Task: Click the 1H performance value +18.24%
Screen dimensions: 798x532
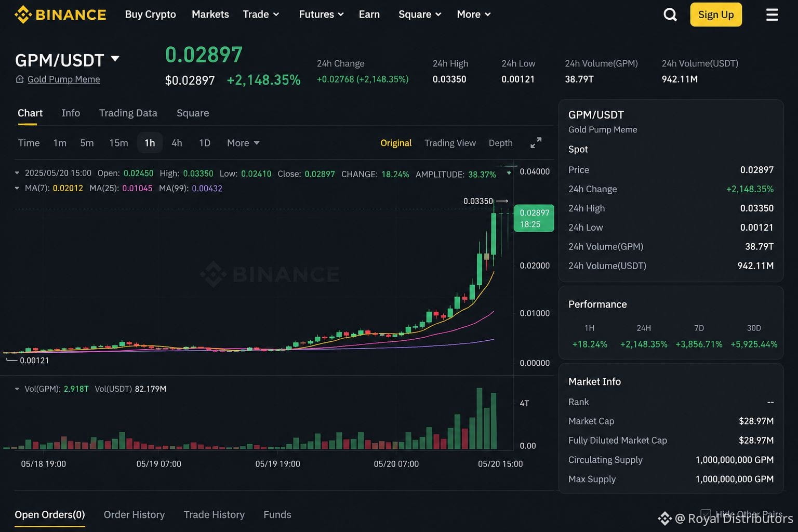Action: (590, 344)
